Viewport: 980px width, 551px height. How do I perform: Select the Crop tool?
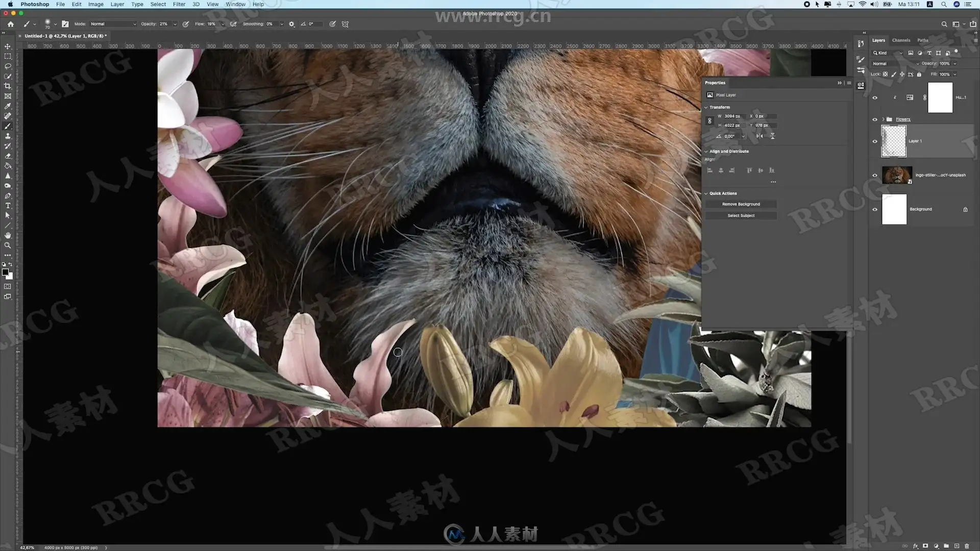tap(8, 86)
